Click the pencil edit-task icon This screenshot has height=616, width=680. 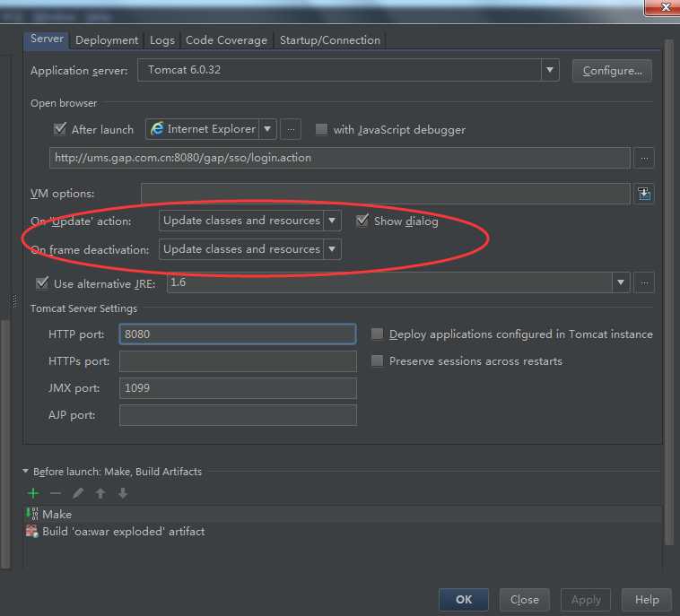coord(78,493)
